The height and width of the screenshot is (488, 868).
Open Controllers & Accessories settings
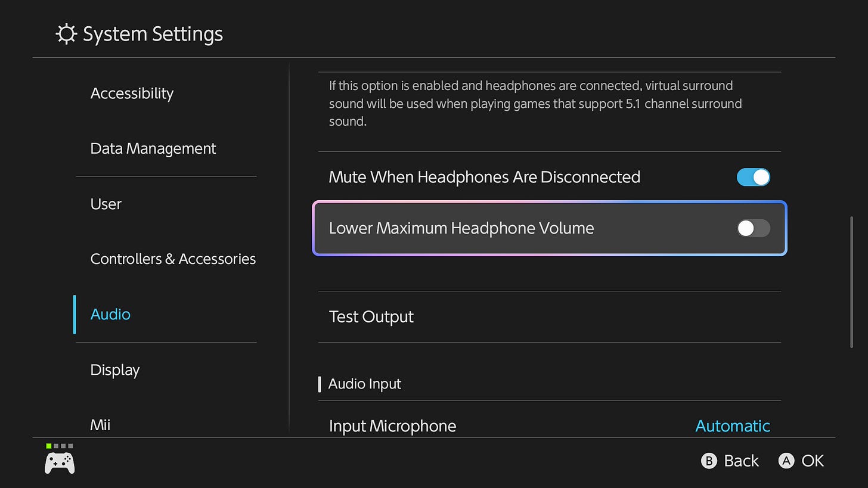coord(173,259)
